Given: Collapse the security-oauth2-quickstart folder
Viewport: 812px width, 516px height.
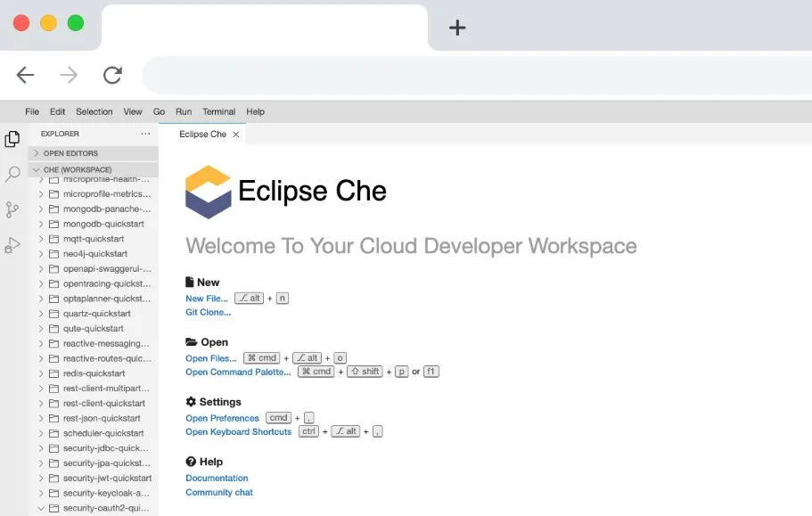Looking at the screenshot, I should 41,508.
